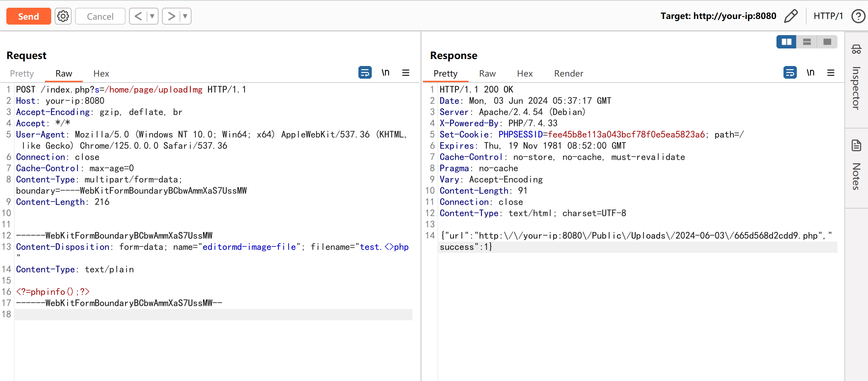Viewport: 868px width, 381px height.
Task: Send the HTTP request
Action: [x=28, y=16]
